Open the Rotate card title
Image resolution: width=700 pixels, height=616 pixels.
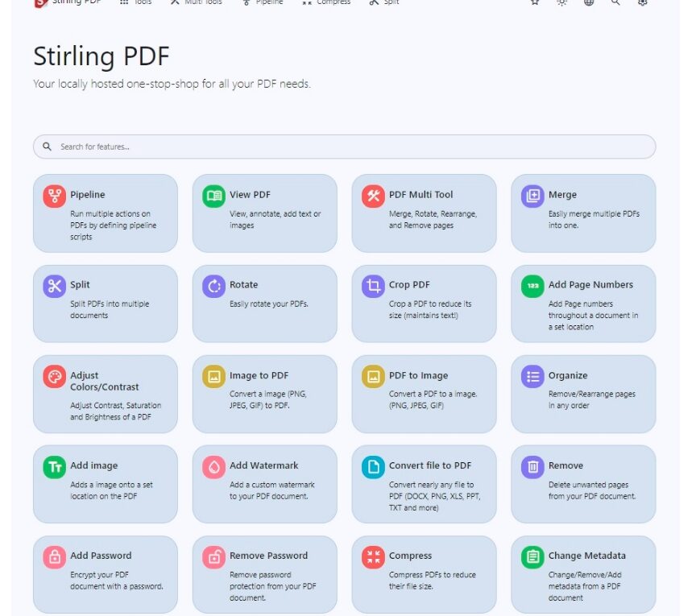coord(244,284)
